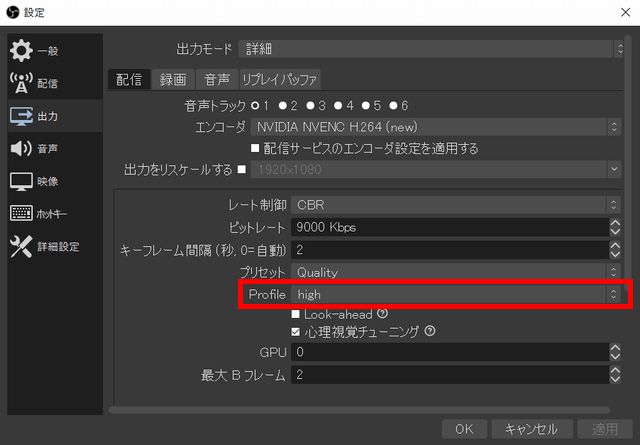Open the 詳細設定 wrench tools icon
The image size is (640, 445).
[x=21, y=246]
